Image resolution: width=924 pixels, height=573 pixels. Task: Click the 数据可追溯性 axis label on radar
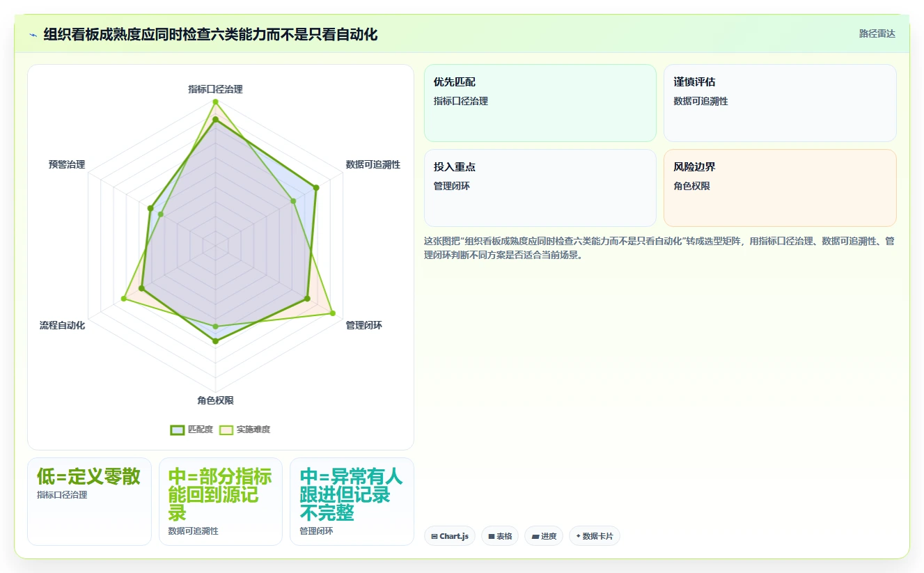(373, 165)
